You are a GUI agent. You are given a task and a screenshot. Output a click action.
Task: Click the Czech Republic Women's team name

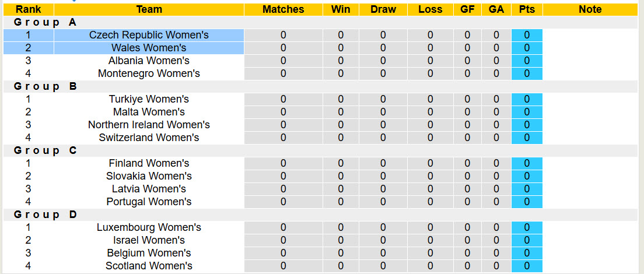tap(149, 35)
